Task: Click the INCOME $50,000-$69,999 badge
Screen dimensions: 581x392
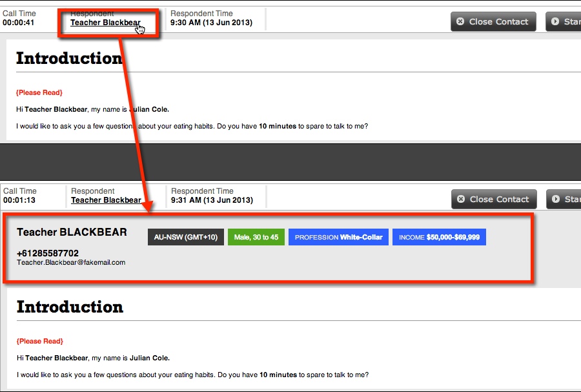Action: [439, 237]
